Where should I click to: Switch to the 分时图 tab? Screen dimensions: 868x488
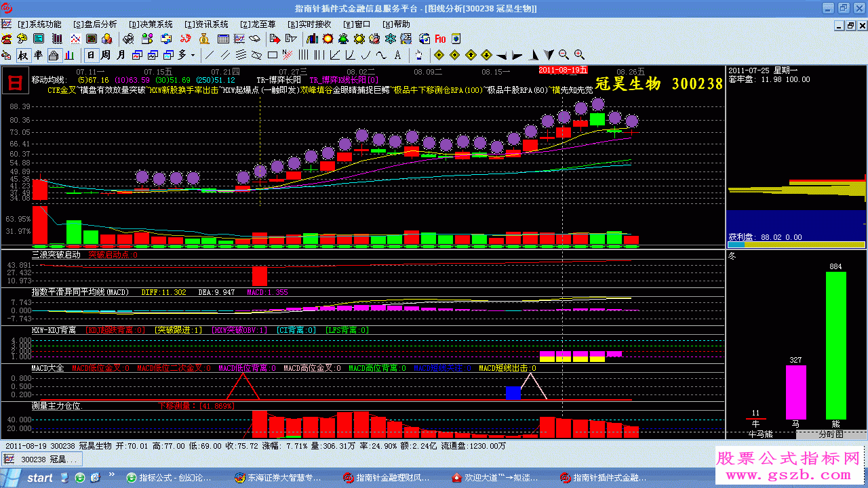pos(830,434)
